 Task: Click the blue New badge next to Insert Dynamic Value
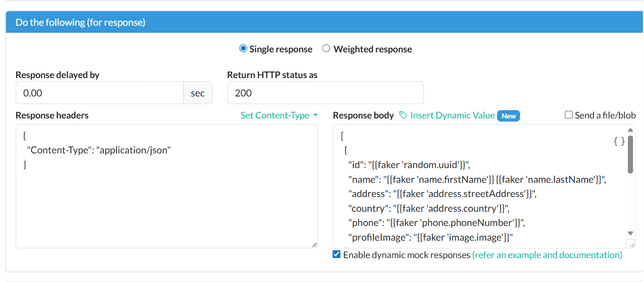point(508,116)
